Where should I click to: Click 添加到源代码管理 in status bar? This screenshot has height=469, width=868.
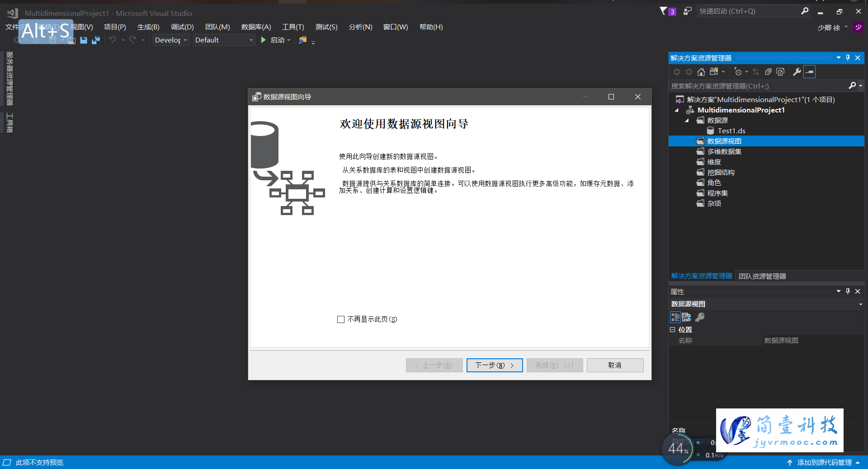click(x=824, y=463)
